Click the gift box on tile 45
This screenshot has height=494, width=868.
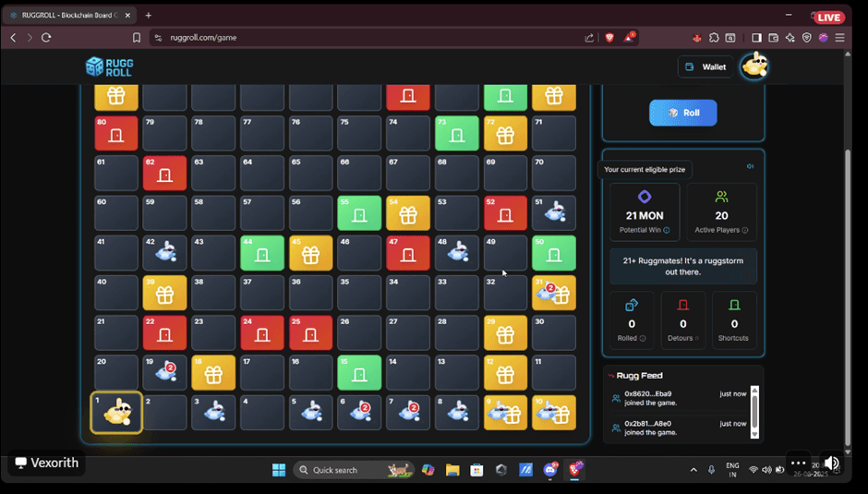click(x=310, y=253)
